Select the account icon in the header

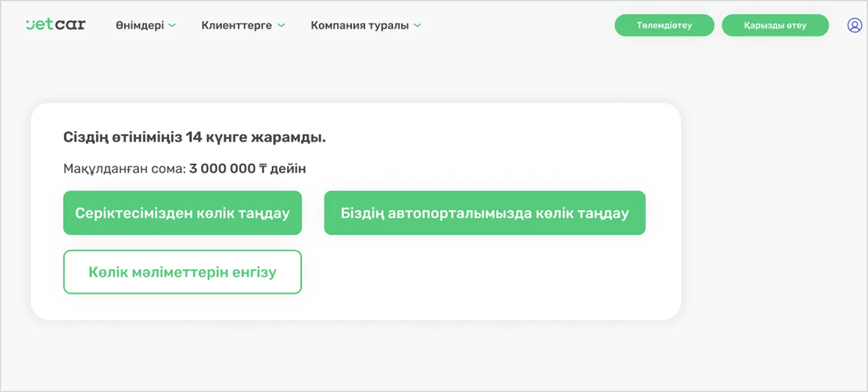pos(854,25)
